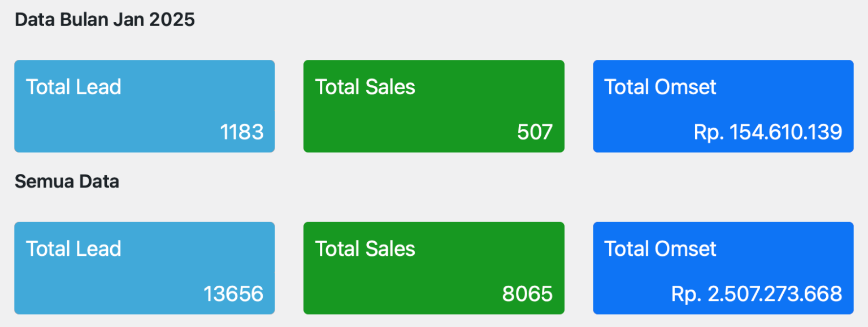Image resolution: width=868 pixels, height=327 pixels.
Task: Select the Total Sales label in Jan 2025 row
Action: pyautogui.click(x=365, y=87)
